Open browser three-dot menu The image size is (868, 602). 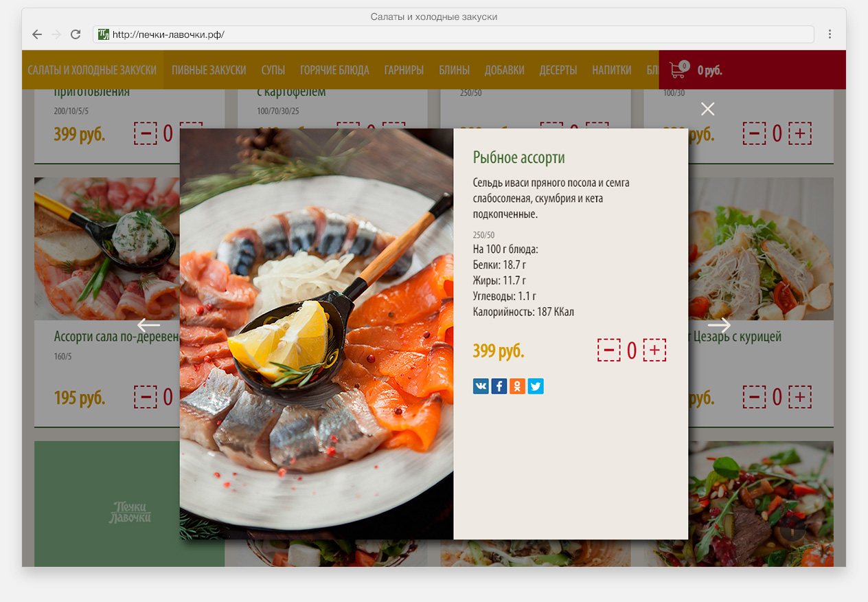(830, 34)
